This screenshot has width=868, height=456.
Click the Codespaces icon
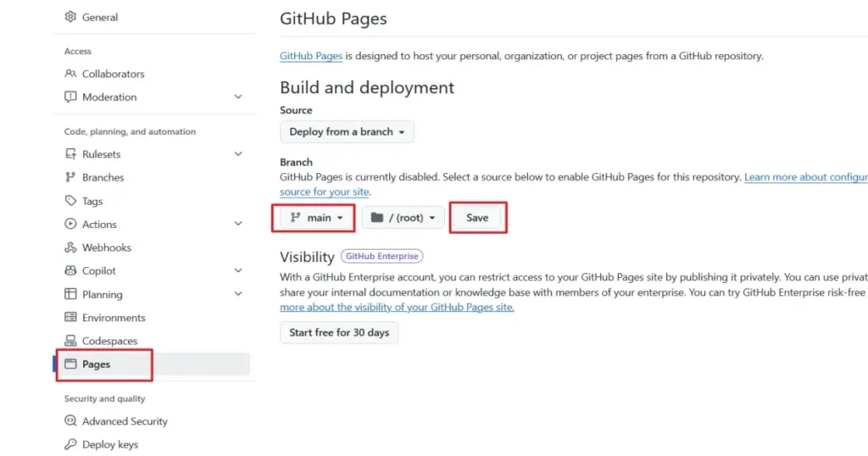pyautogui.click(x=70, y=341)
